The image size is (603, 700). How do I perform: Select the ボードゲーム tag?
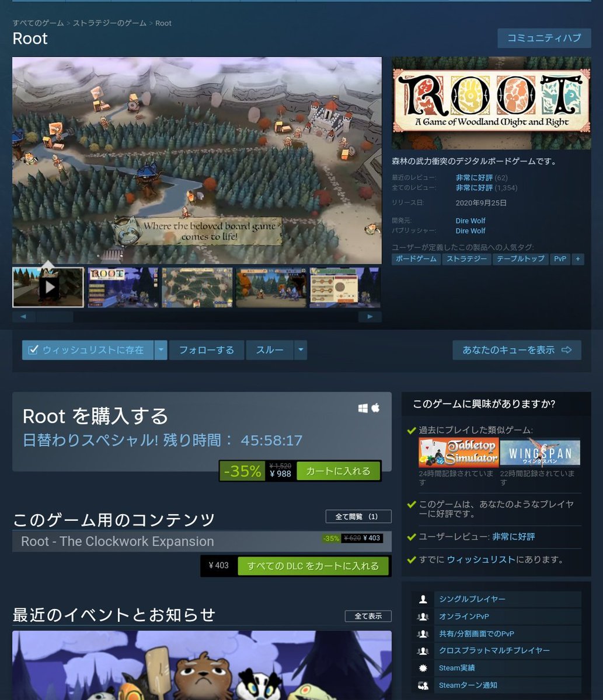pos(416,259)
